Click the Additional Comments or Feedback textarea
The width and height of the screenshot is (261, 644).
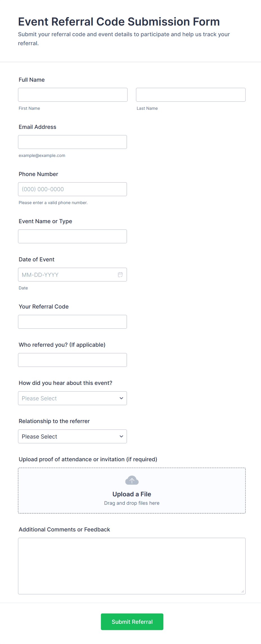coord(132,566)
